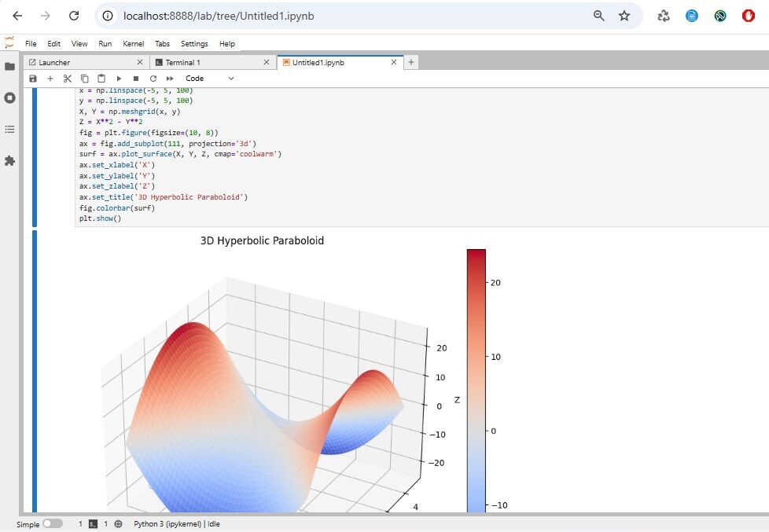Open the File Browser sidebar panel

10,67
